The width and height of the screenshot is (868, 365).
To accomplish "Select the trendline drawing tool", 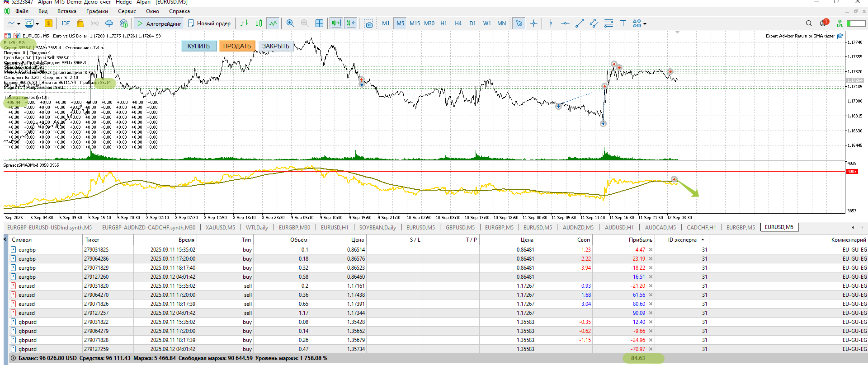I will tap(580, 23).
